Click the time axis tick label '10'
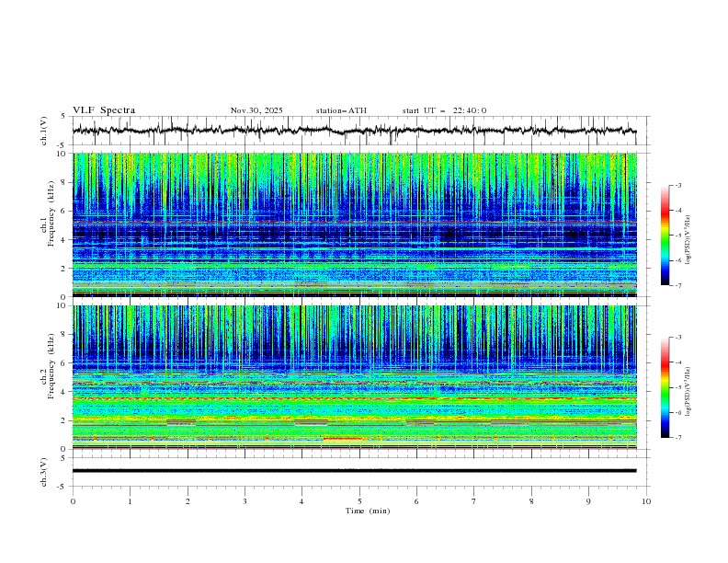Viewport: 728px width, 563px height. click(x=646, y=501)
